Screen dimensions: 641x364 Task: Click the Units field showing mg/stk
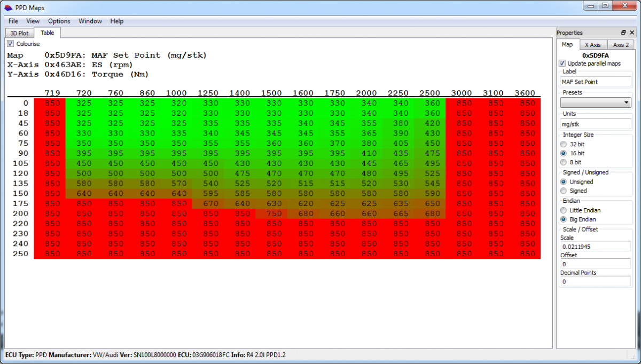(x=596, y=123)
